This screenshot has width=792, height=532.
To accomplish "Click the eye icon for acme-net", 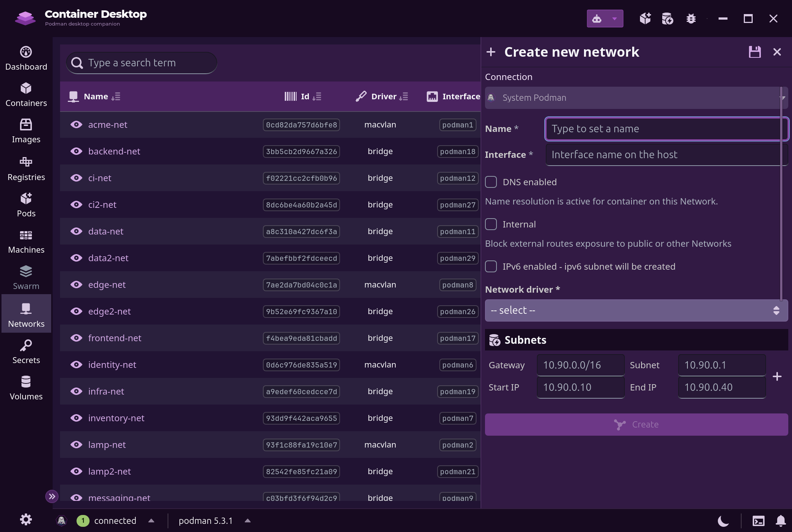I will pos(76,125).
